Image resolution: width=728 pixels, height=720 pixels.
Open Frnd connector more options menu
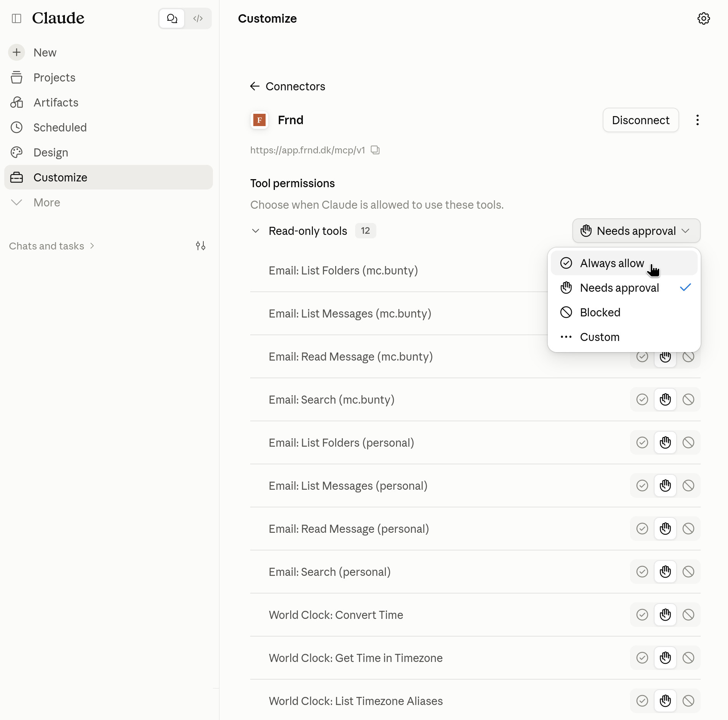coord(697,120)
